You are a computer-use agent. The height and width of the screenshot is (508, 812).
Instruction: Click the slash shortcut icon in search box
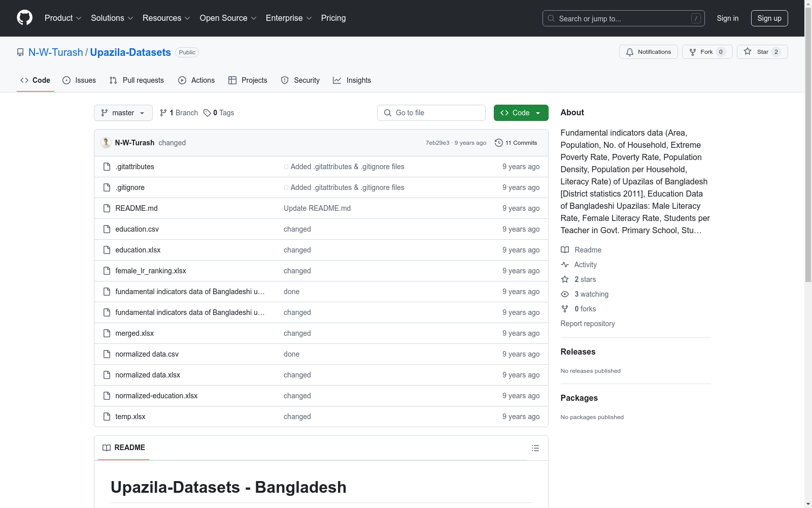tap(696, 18)
